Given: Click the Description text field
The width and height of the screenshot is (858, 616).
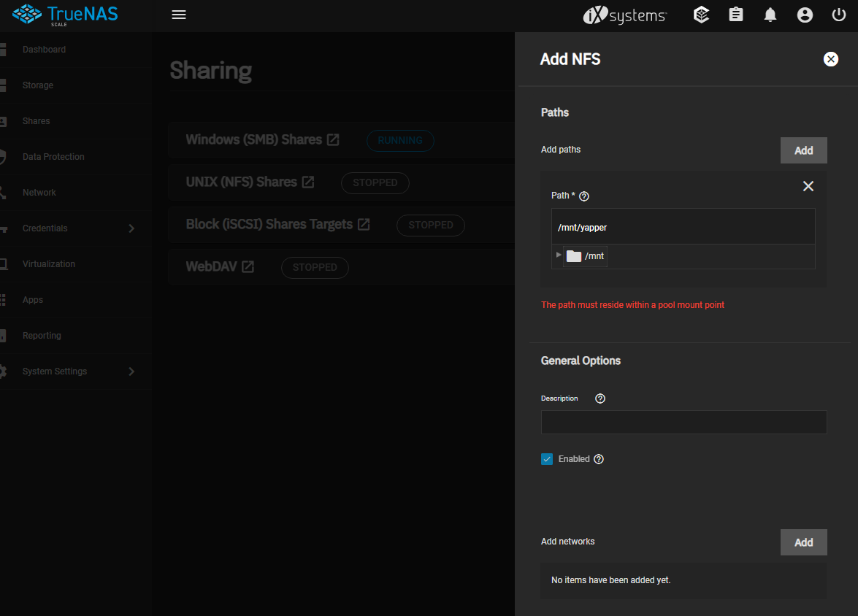Looking at the screenshot, I should 683,423.
